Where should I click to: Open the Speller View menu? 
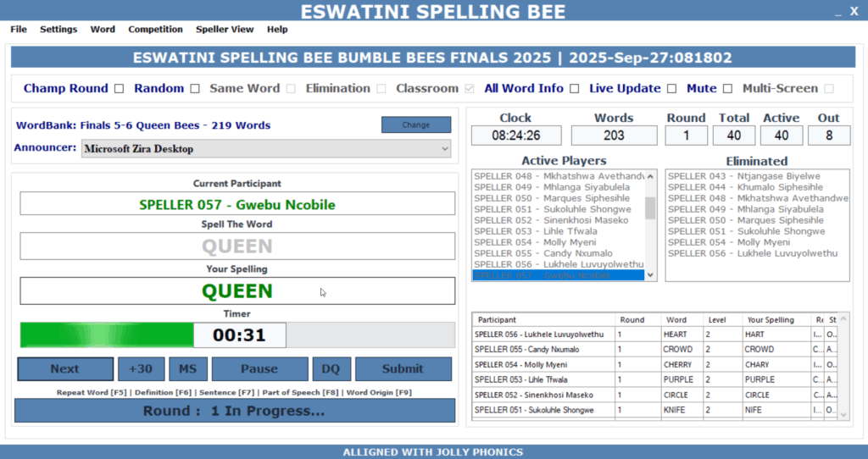[x=225, y=29]
